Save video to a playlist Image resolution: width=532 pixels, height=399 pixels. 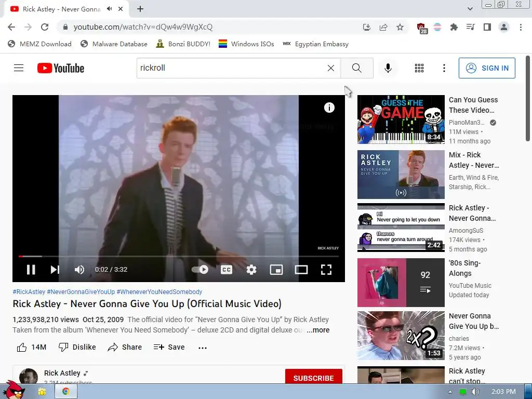click(x=169, y=347)
